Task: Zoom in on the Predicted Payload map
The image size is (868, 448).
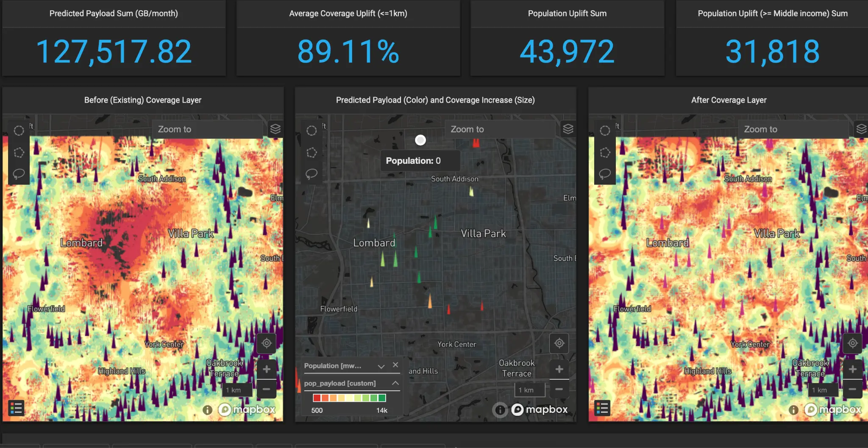Action: pyautogui.click(x=559, y=369)
